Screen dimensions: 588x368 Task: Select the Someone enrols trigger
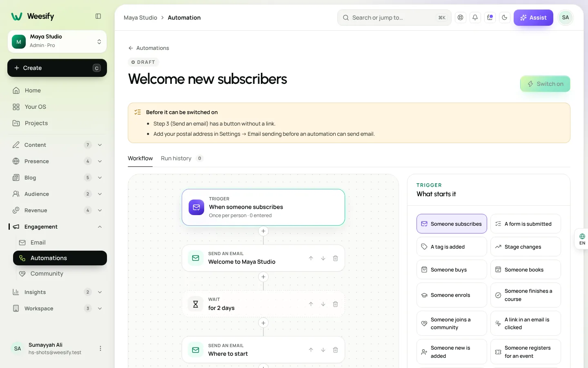coord(452,295)
